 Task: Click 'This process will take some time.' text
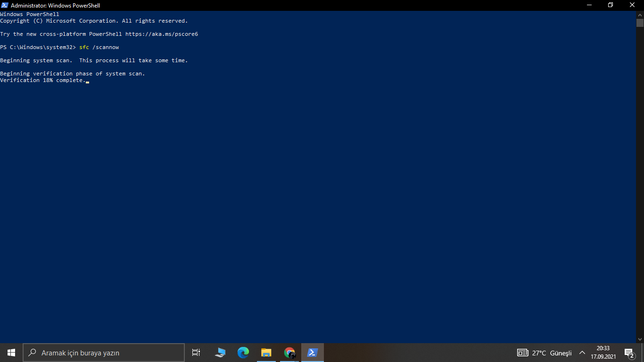click(x=133, y=60)
